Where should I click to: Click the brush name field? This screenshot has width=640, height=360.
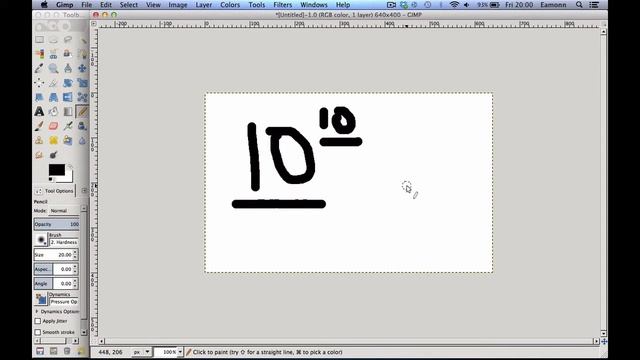click(x=64, y=242)
